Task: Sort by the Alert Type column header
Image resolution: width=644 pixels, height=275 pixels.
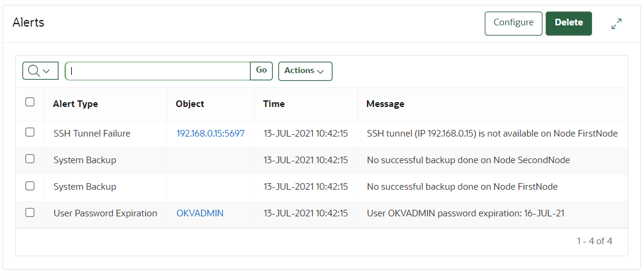Action: 75,104
